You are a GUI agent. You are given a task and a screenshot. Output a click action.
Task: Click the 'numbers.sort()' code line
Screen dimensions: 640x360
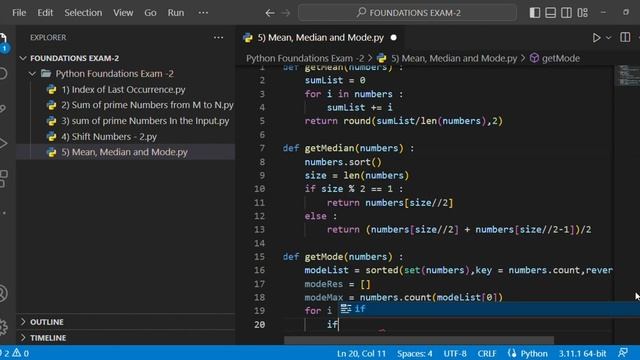[x=343, y=162]
